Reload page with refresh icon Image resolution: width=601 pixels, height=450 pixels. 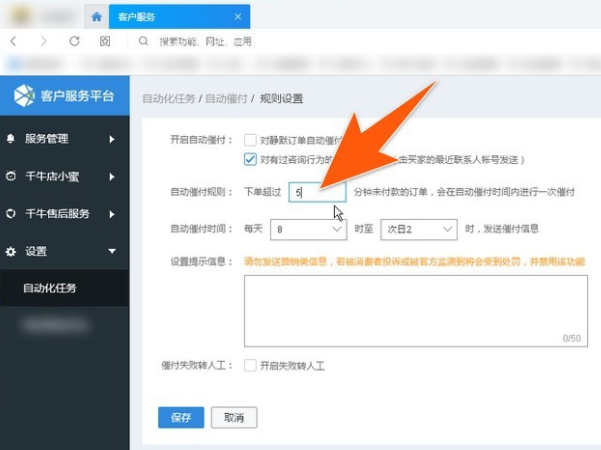(74, 41)
